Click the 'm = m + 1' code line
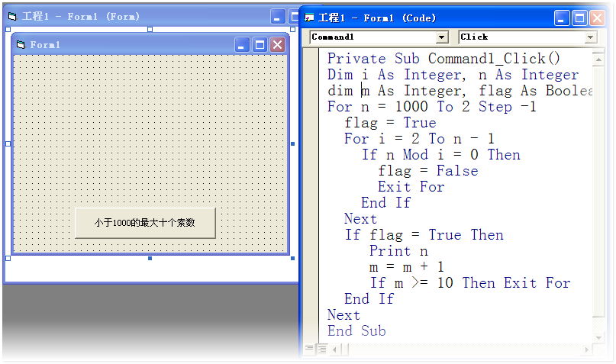Image resolution: width=616 pixels, height=364 pixels. click(407, 267)
